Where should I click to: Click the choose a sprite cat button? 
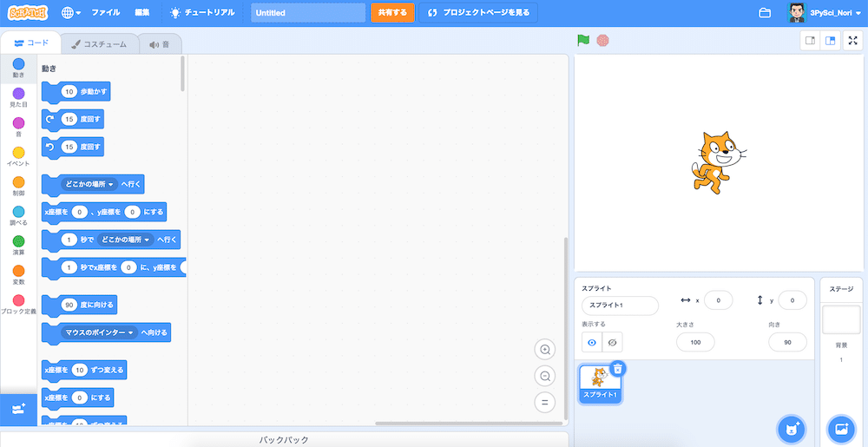tap(792, 428)
